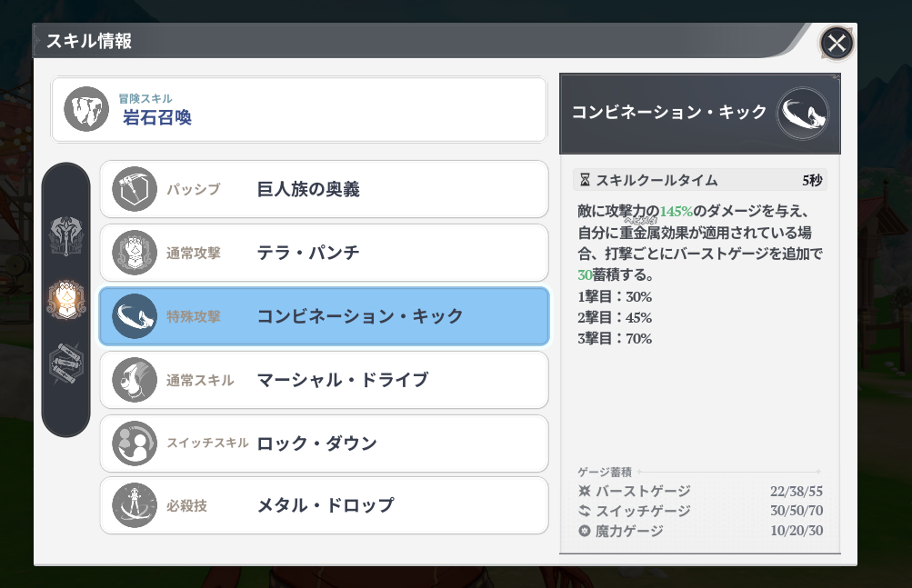
Task: Click the メタル・ドロップ ultimate skill icon
Action: (135, 505)
